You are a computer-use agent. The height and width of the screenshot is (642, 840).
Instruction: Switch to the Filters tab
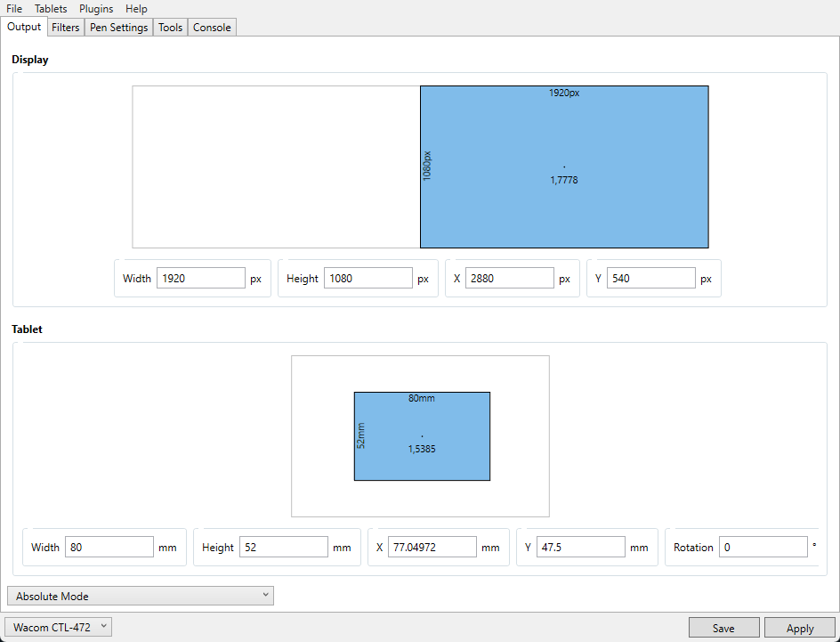66,28
